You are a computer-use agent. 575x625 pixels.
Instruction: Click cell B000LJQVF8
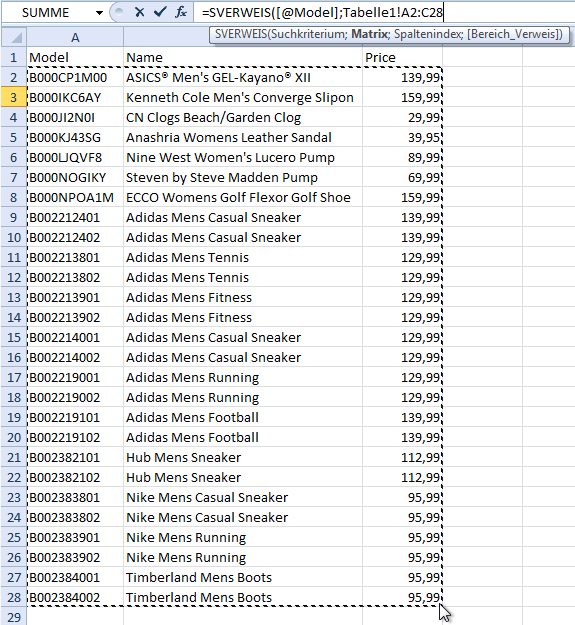pyautogui.click(x=75, y=157)
